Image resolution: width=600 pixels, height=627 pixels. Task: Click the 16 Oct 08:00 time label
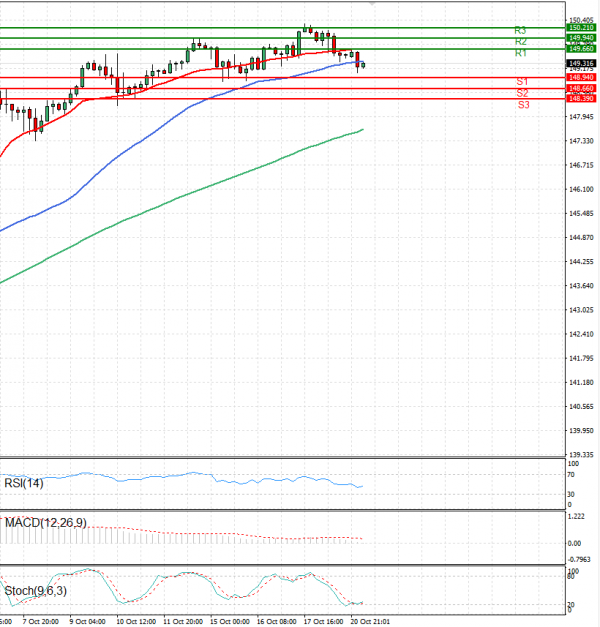(x=276, y=622)
